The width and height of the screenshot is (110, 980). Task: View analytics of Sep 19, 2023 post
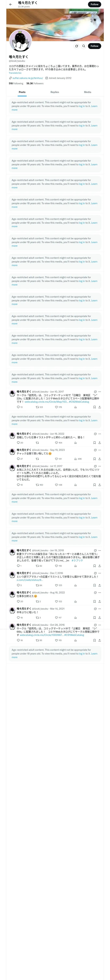tap(75, 459)
